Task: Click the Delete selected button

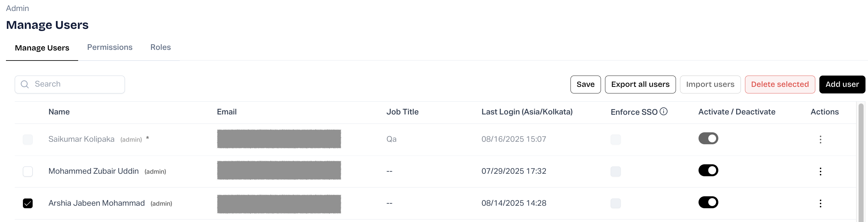Action: (780, 84)
